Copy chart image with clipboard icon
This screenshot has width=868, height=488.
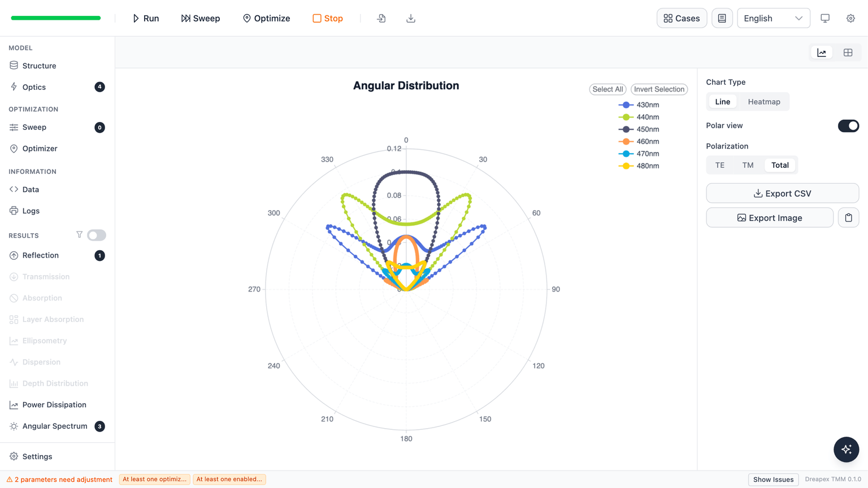[x=848, y=217]
